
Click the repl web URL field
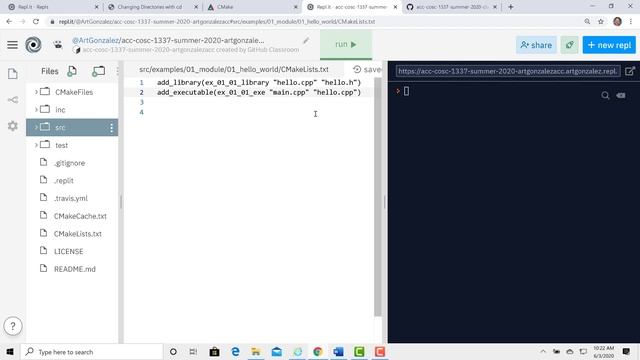tap(508, 71)
